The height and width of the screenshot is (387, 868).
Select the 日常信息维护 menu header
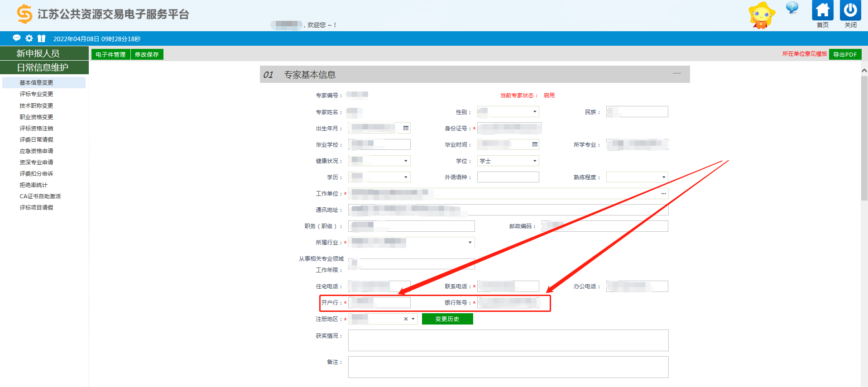pos(44,67)
